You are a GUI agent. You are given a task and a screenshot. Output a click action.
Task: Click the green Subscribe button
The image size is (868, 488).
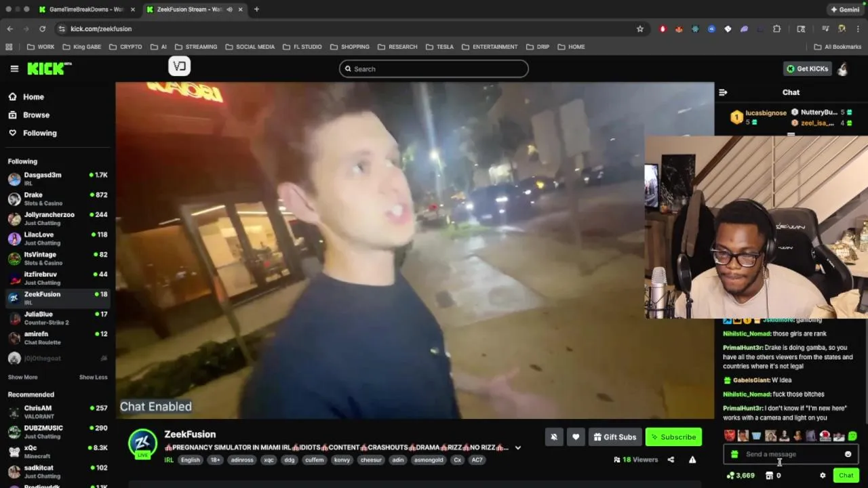tap(673, 437)
